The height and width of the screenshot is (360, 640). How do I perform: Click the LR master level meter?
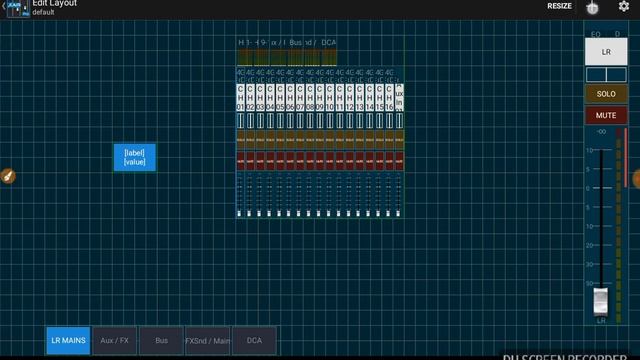pos(618,226)
